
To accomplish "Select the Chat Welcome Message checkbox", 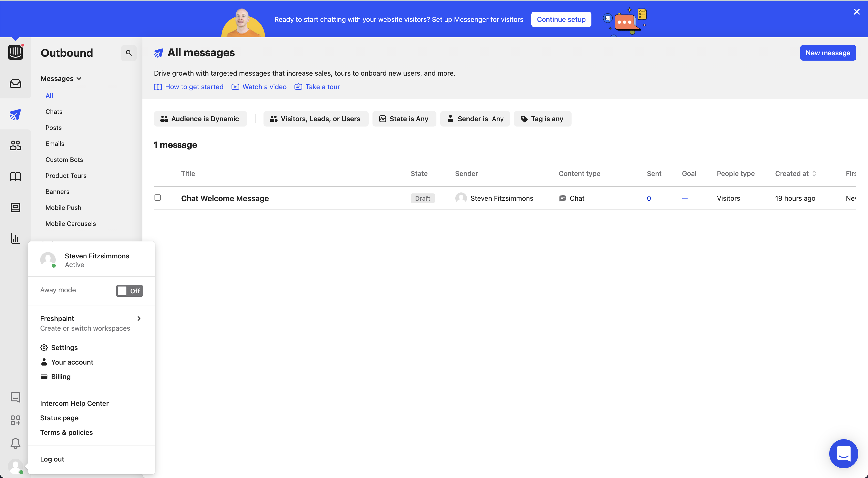I will coord(157,197).
